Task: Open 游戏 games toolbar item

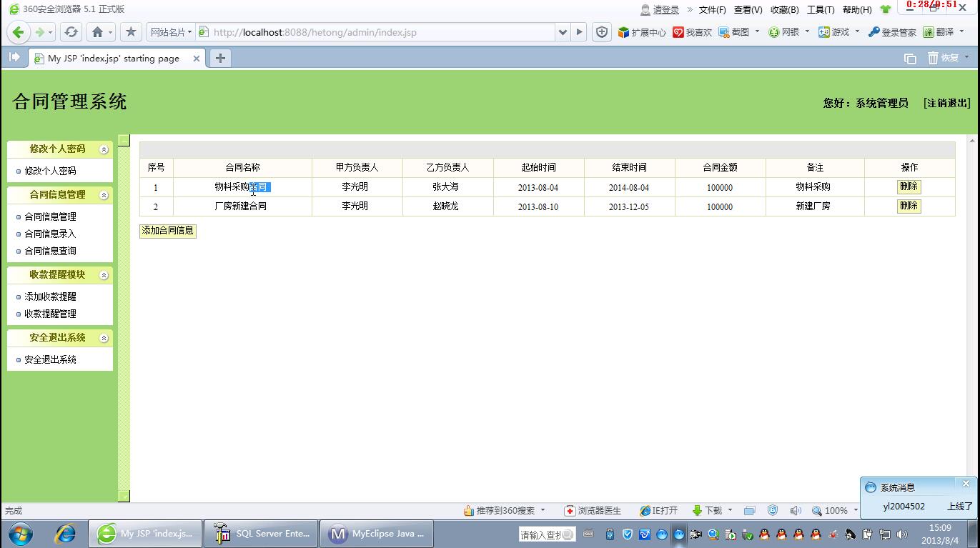Action: [x=833, y=32]
